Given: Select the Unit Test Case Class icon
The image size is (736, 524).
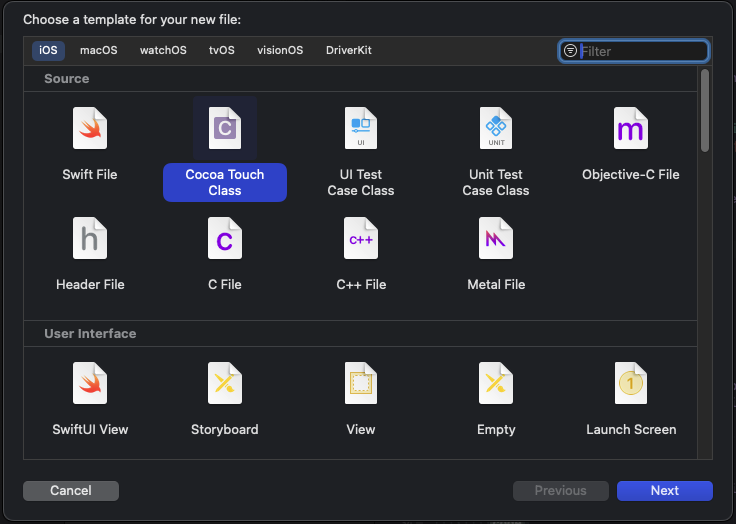Looking at the screenshot, I should point(496,128).
